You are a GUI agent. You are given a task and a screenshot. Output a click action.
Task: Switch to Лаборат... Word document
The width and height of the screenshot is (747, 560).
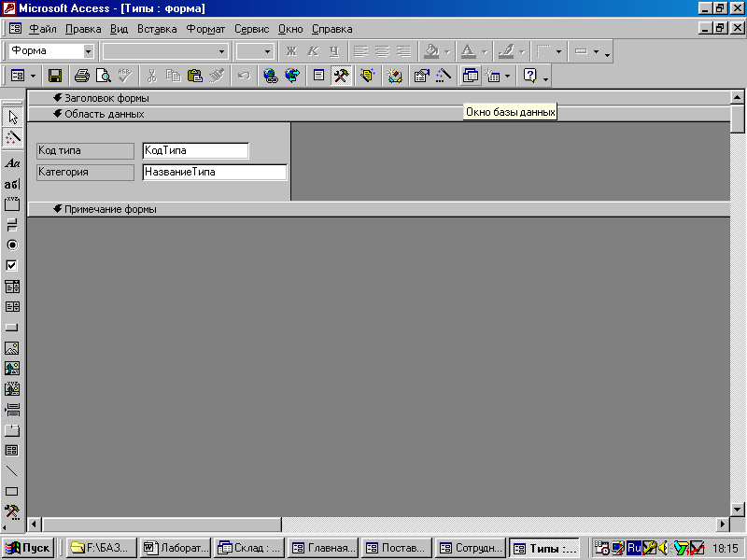[176, 548]
